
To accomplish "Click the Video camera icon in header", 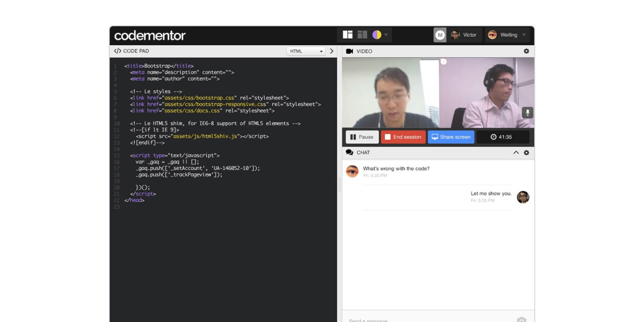I will point(349,51).
